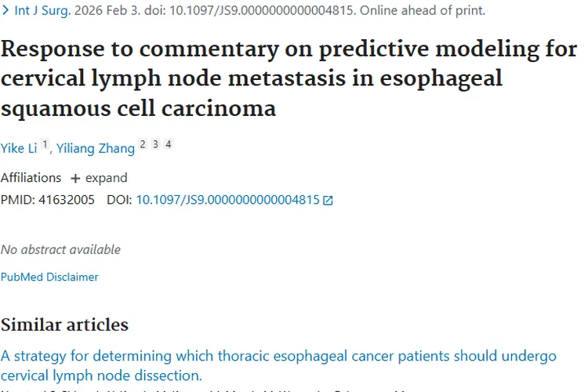Click the Affiliations label

point(31,178)
